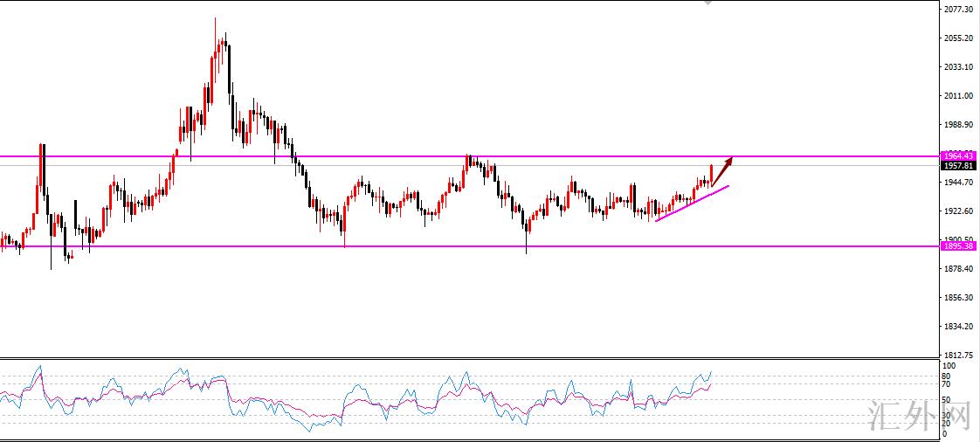This screenshot has height=442, width=980.
Task: Click the 100 level on oscillator scale
Action: pos(948,367)
